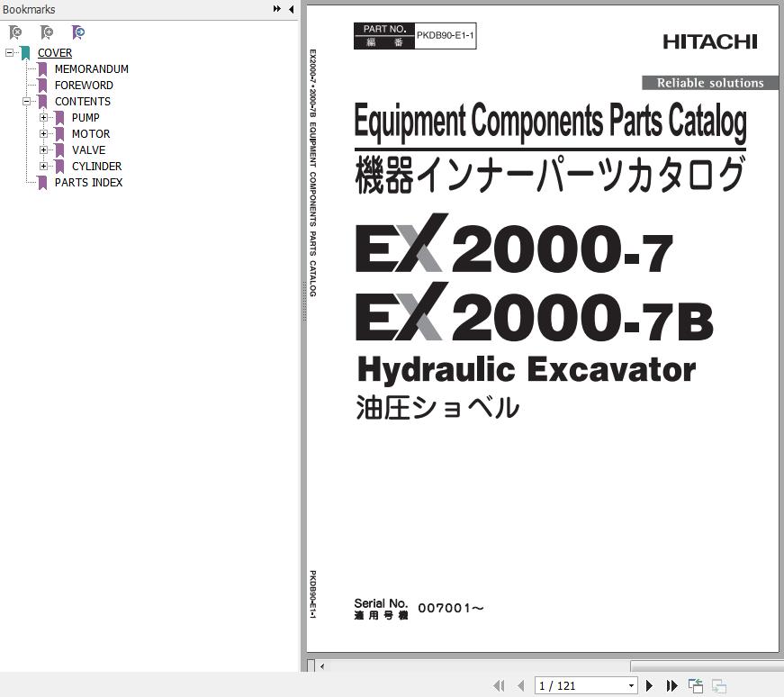Open the MEMORANDUM bookmark
The image size is (784, 697).
pyautogui.click(x=92, y=69)
